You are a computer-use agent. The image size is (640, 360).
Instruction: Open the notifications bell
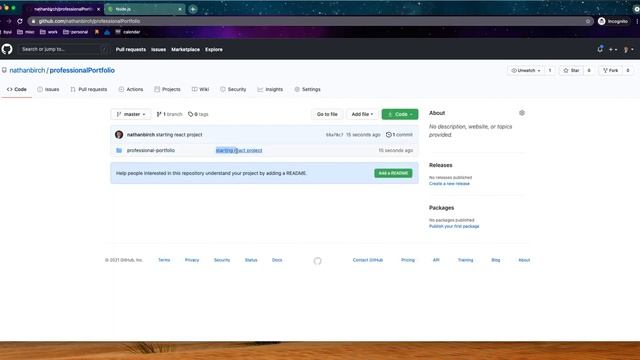click(x=600, y=49)
